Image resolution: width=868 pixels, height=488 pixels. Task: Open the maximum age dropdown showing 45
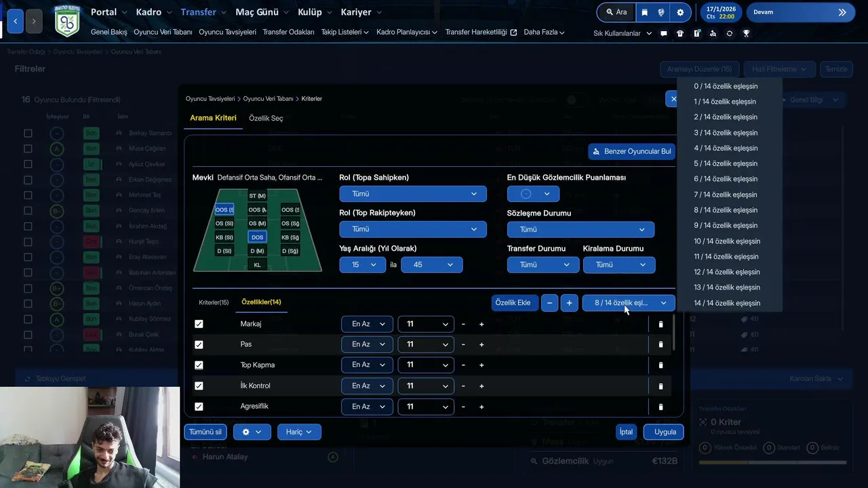432,265
